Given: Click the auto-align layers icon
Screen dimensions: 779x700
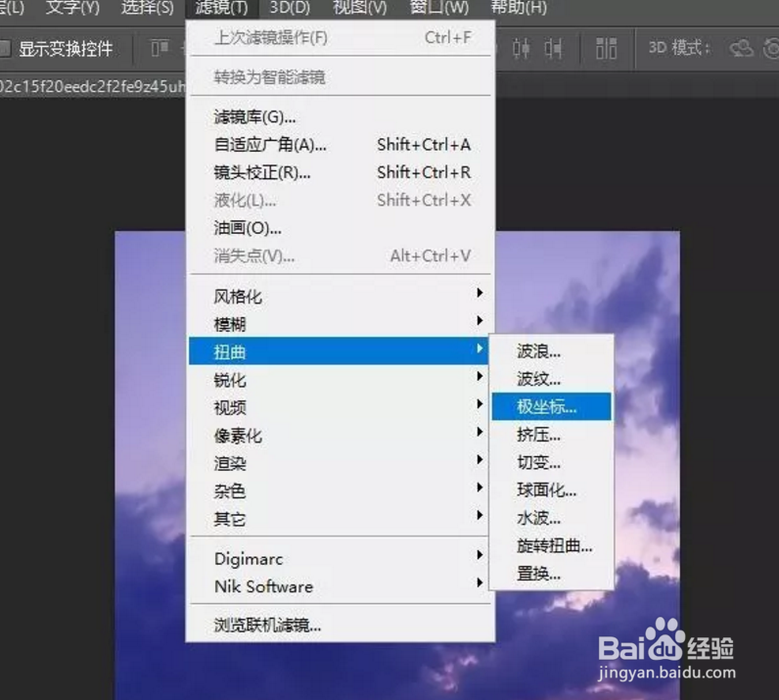Looking at the screenshot, I should 606,49.
